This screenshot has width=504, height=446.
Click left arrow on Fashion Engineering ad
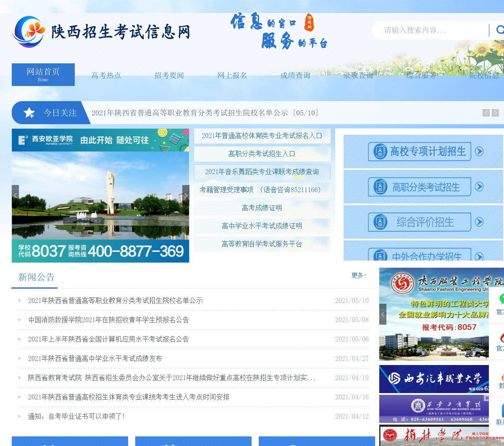tap(383, 314)
